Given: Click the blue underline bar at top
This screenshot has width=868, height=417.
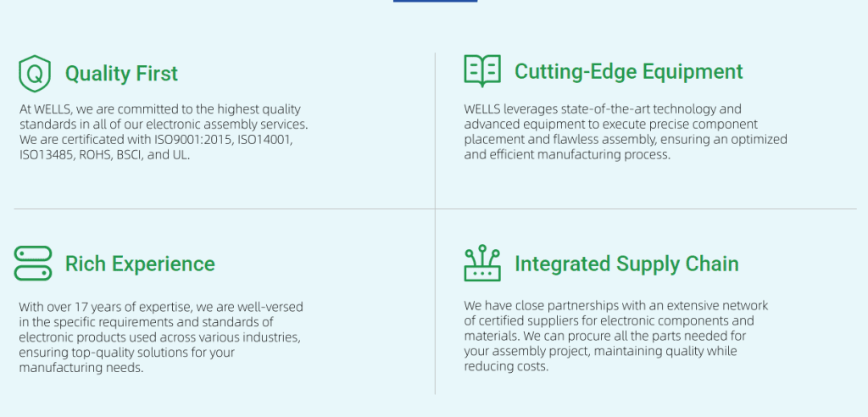Looking at the screenshot, I should pos(435,1).
